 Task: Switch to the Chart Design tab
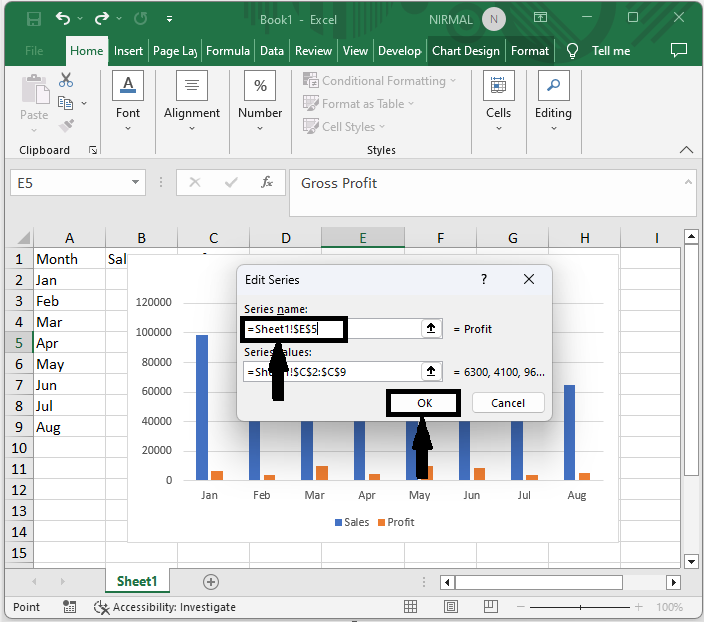[465, 51]
